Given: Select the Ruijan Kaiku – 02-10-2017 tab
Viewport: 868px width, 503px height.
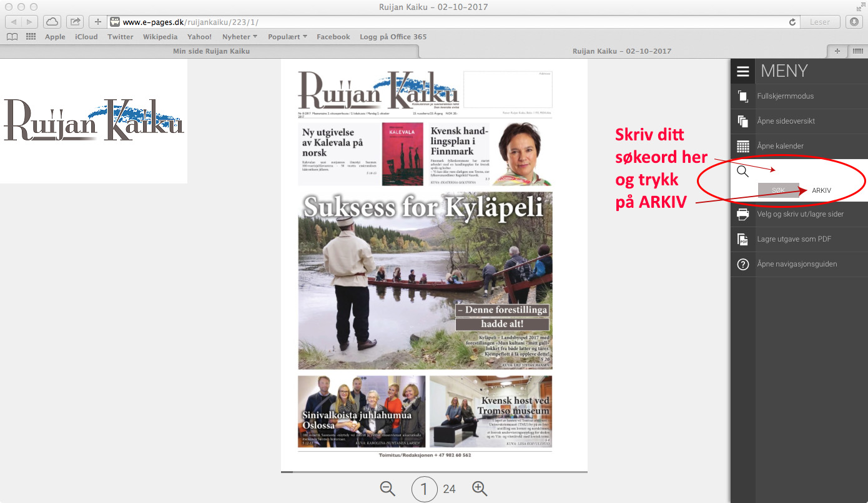Looking at the screenshot, I should click(x=622, y=51).
